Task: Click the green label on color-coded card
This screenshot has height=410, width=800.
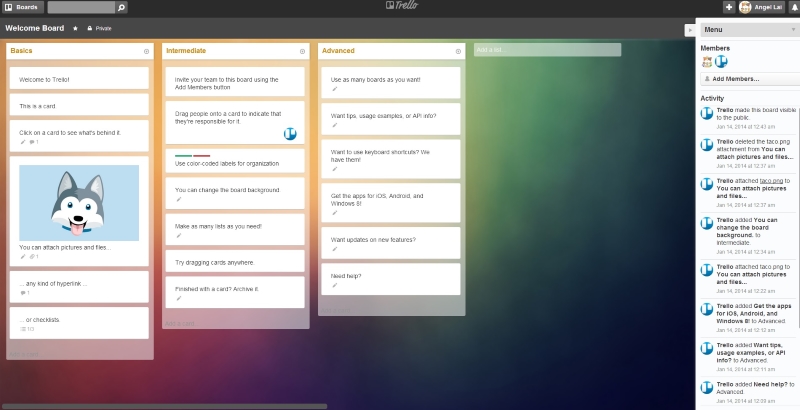Action: coord(184,156)
